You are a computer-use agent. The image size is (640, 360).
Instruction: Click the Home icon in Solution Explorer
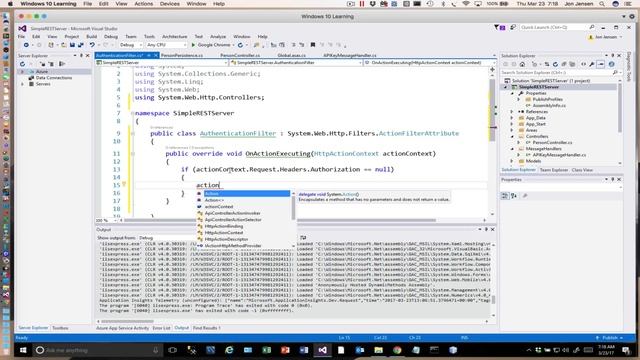522,64
